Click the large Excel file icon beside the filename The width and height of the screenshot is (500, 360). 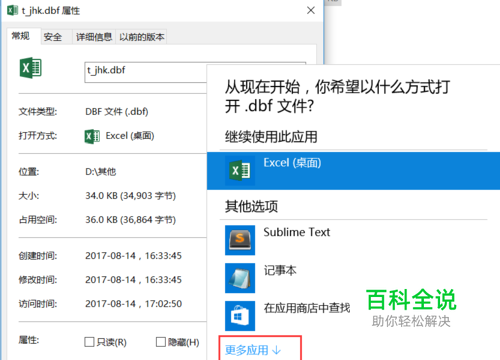point(30,68)
